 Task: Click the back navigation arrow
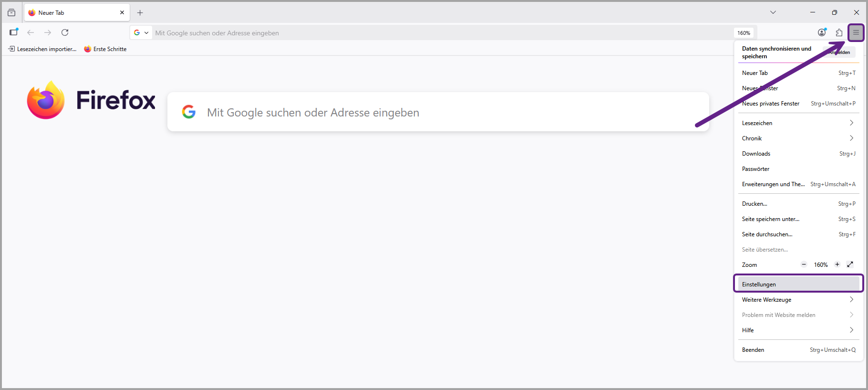31,32
